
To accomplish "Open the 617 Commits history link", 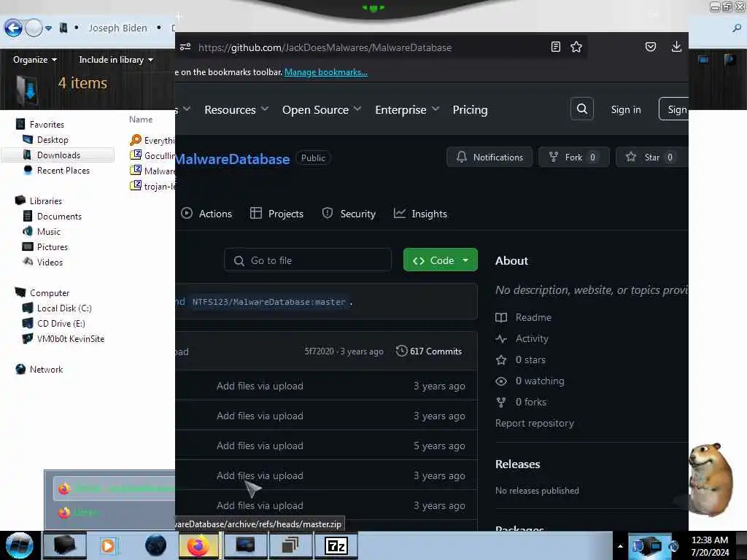I will pyautogui.click(x=429, y=351).
